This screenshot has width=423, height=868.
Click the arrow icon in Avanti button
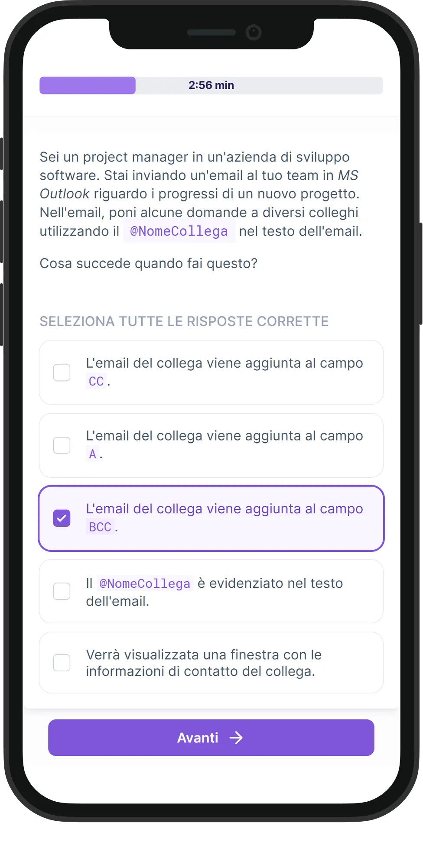tap(236, 738)
